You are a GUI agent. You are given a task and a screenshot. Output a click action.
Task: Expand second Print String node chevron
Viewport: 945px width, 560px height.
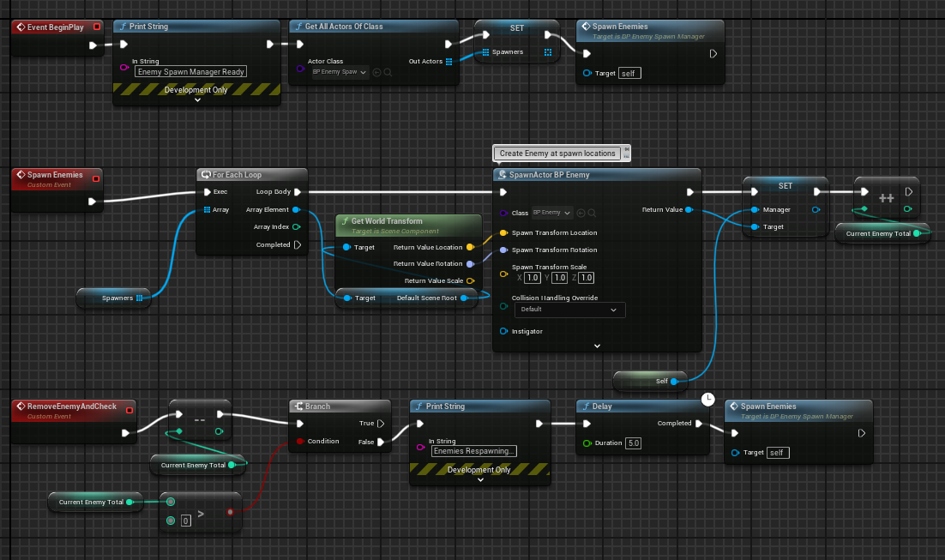[x=480, y=480]
